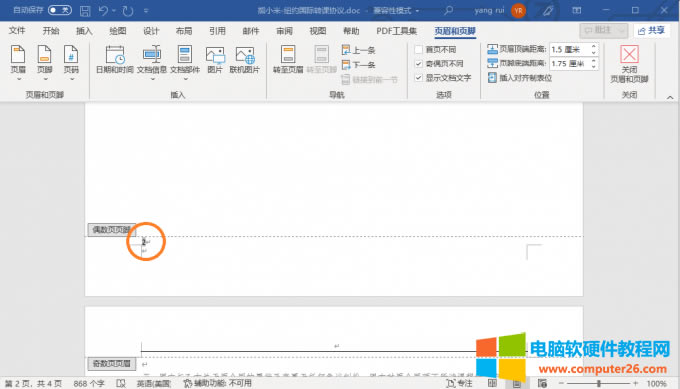Image resolution: width=680 pixels, height=389 pixels.
Task: Open the 文件 menu tab
Action: [x=17, y=31]
